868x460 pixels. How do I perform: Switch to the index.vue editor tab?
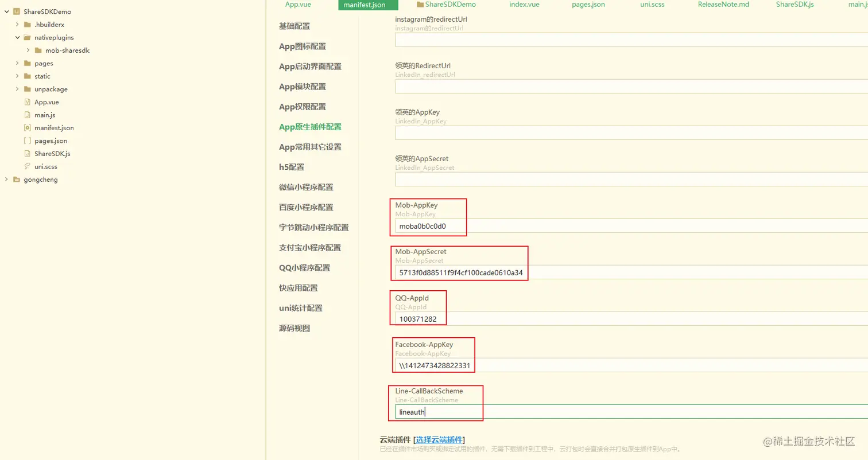click(x=524, y=4)
